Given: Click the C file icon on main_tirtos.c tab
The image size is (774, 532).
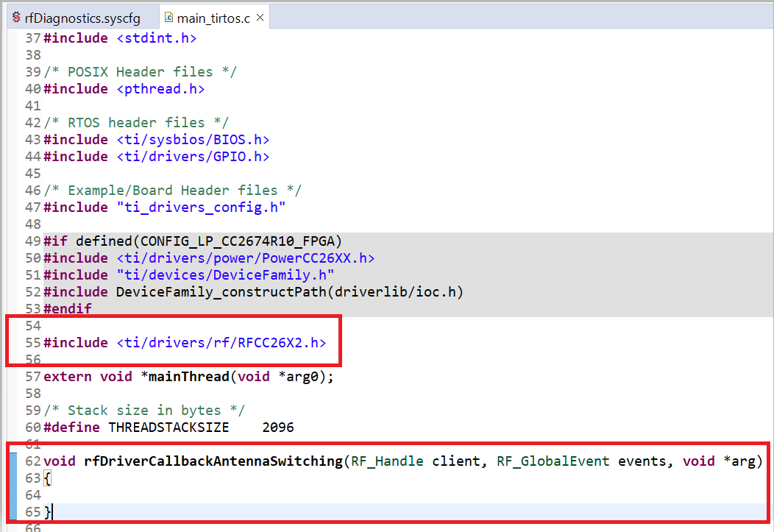Looking at the screenshot, I should tap(168, 18).
